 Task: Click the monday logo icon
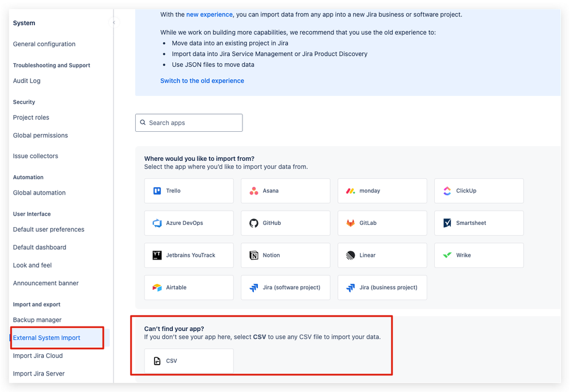pyautogui.click(x=350, y=191)
